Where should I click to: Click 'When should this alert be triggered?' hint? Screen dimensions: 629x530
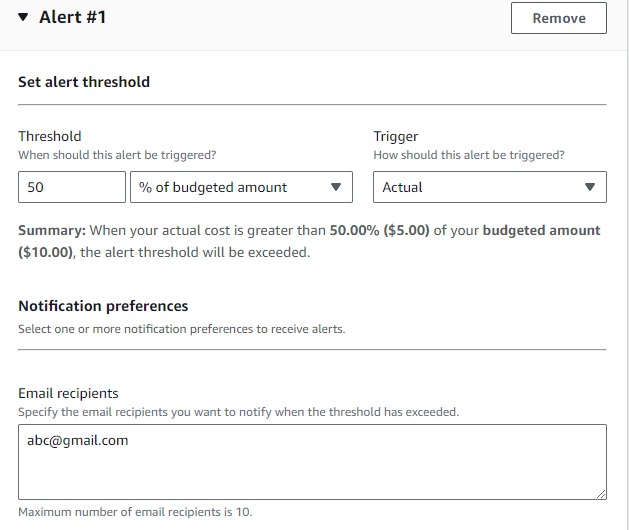(117, 155)
